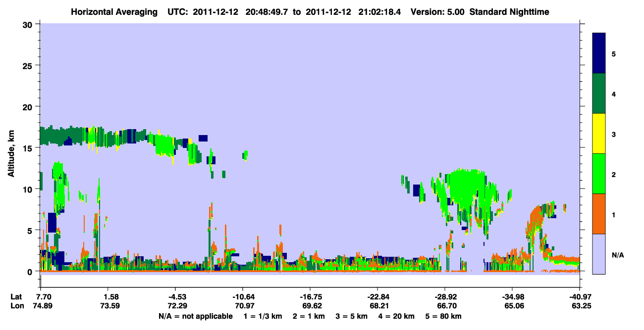Image resolution: width=644 pixels, height=330 pixels.
Task: Click legend text 'N/A = not applicable'
Action: 195,316
